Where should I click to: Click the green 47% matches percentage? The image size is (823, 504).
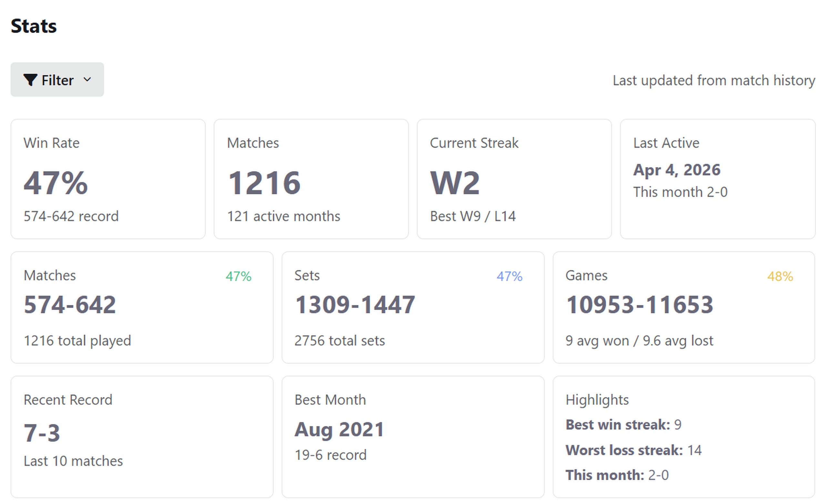click(x=239, y=276)
